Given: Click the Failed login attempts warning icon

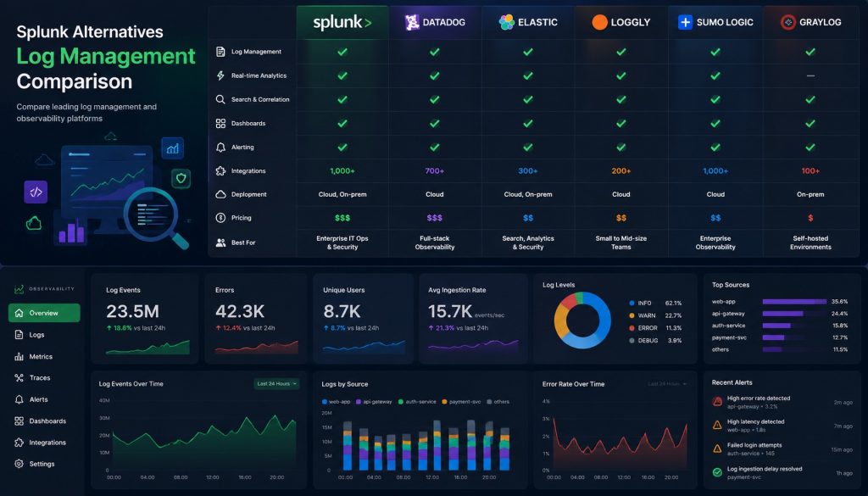Looking at the screenshot, I should point(717,449).
